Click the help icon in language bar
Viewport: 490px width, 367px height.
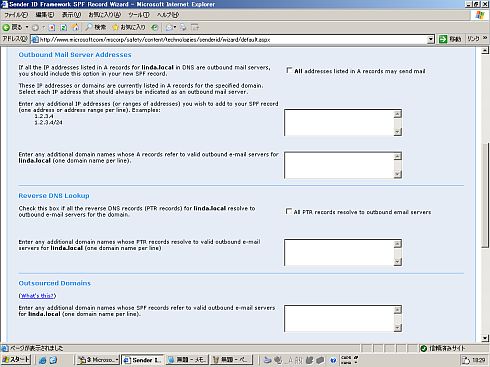[x=333, y=360]
